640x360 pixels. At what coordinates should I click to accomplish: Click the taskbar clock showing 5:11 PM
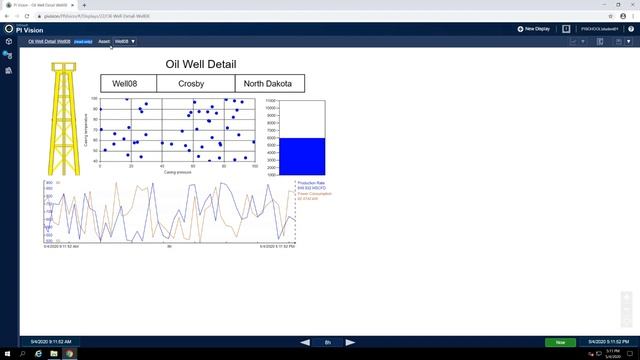click(x=613, y=353)
